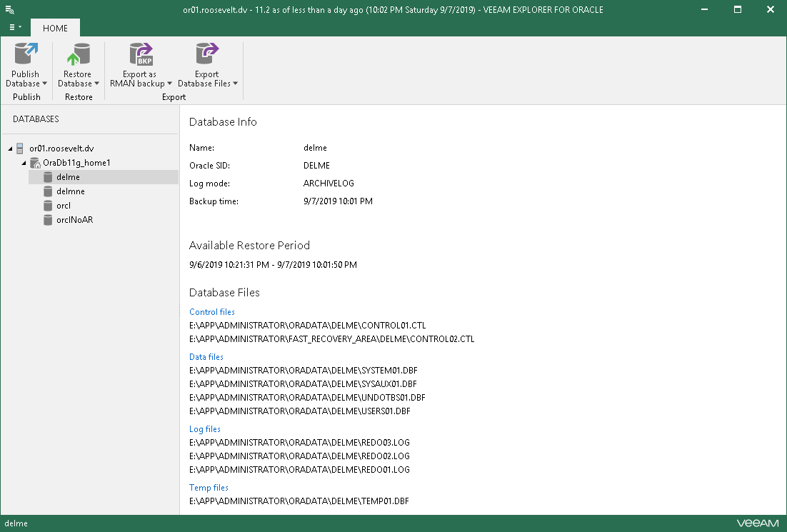Click the Restore Database green arrow icon
The height and width of the screenshot is (532, 787).
point(79,54)
